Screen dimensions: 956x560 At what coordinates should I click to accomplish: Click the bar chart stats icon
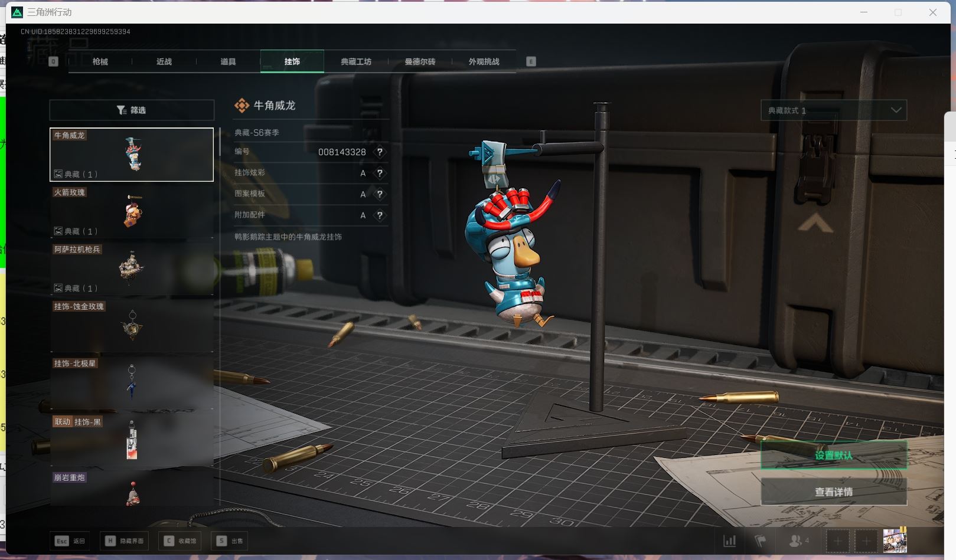[x=730, y=541]
